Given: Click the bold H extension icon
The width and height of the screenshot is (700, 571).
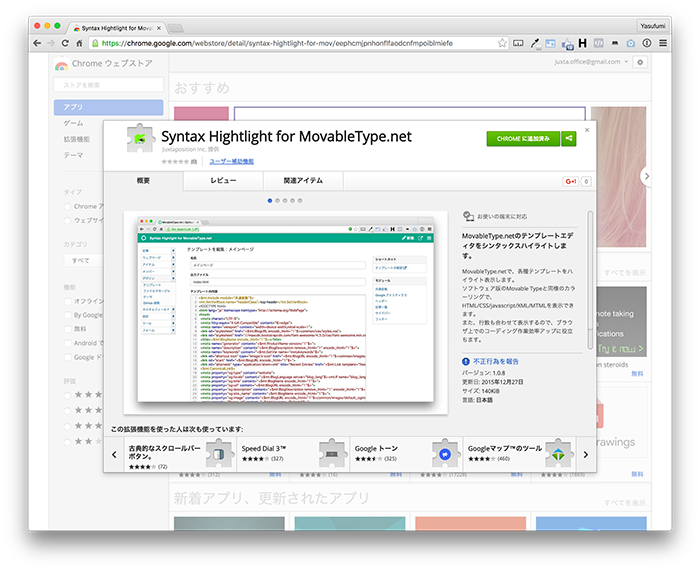Looking at the screenshot, I should pyautogui.click(x=583, y=43).
